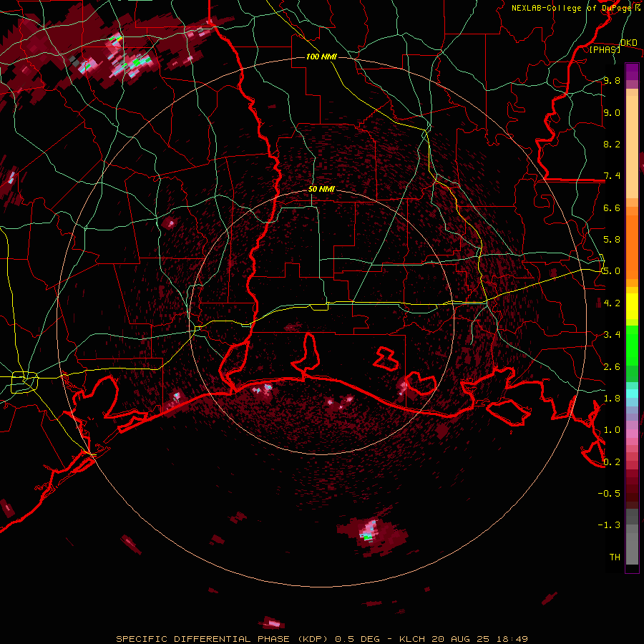The height and width of the screenshot is (644, 644).
Task: Pick the peach segment of the color bar
Action: (x=632, y=148)
